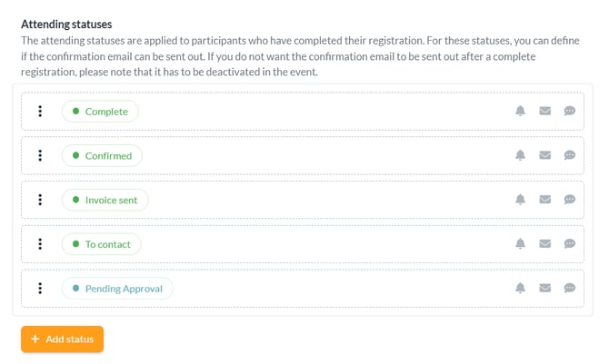Click the chat bubble icon for To contact status
This screenshot has width=609, height=364.
tap(570, 244)
